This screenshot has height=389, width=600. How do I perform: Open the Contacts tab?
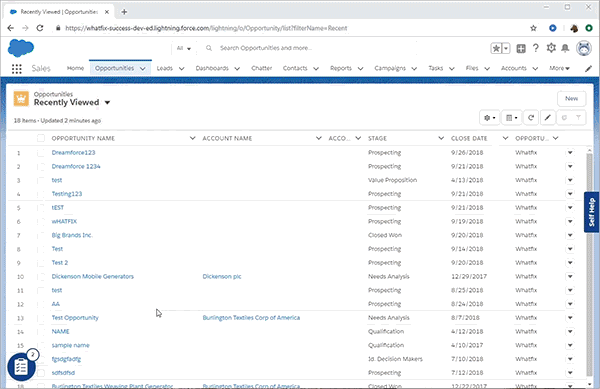pos(295,68)
